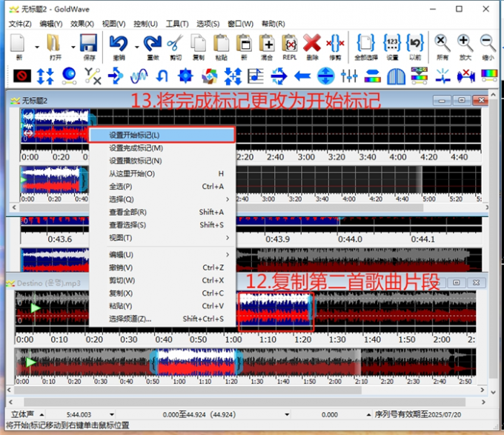Open the dropdown arrow next to the 新 icon
The height and width of the screenshot is (435, 504).
(37, 47)
